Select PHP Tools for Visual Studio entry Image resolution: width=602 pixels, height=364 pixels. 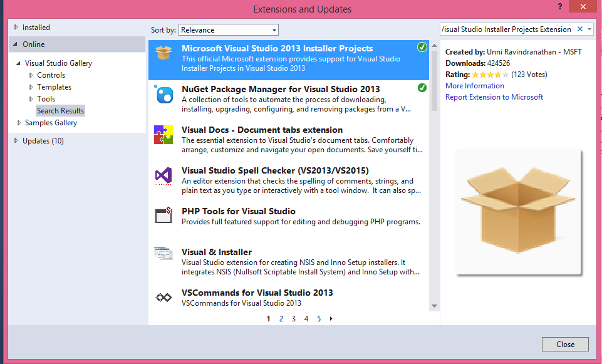tap(239, 211)
